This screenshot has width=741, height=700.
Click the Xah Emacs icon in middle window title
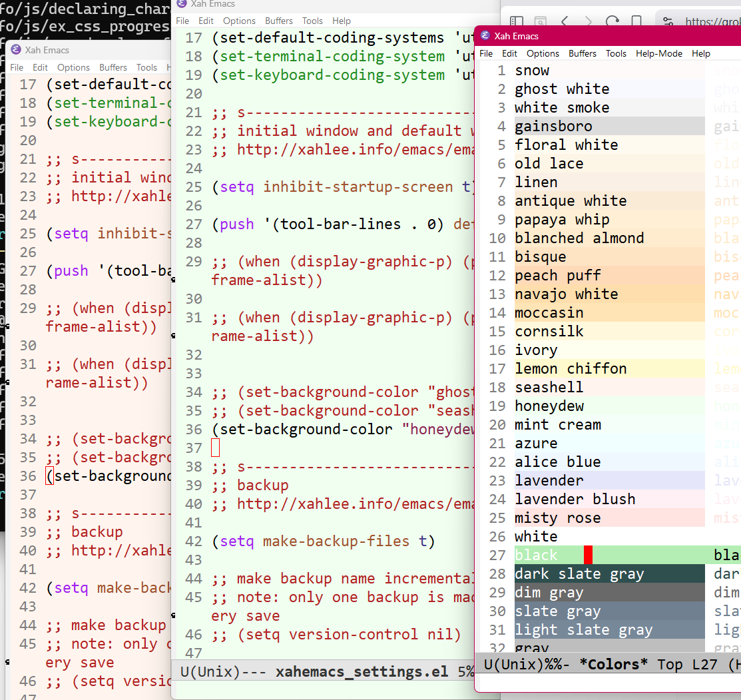[182, 4]
